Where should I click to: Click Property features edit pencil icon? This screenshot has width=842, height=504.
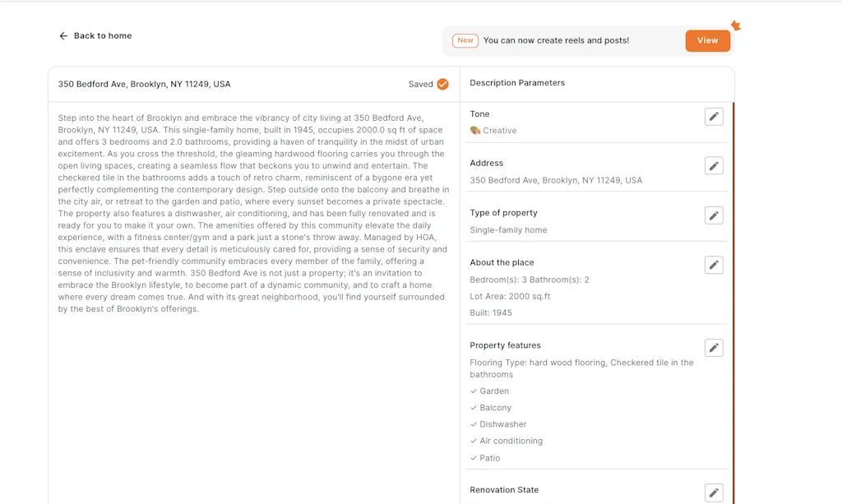pyautogui.click(x=714, y=348)
